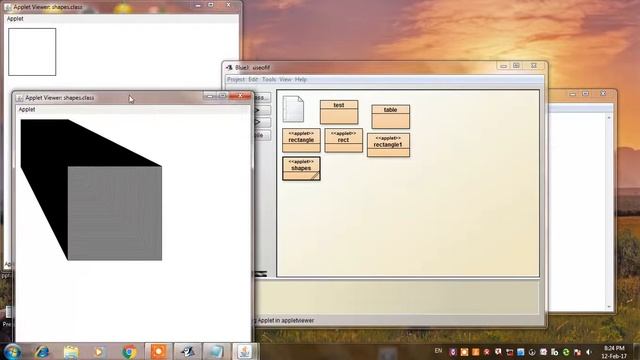Click the red circle tray icon
The height and width of the screenshot is (360, 640).
coord(487,352)
